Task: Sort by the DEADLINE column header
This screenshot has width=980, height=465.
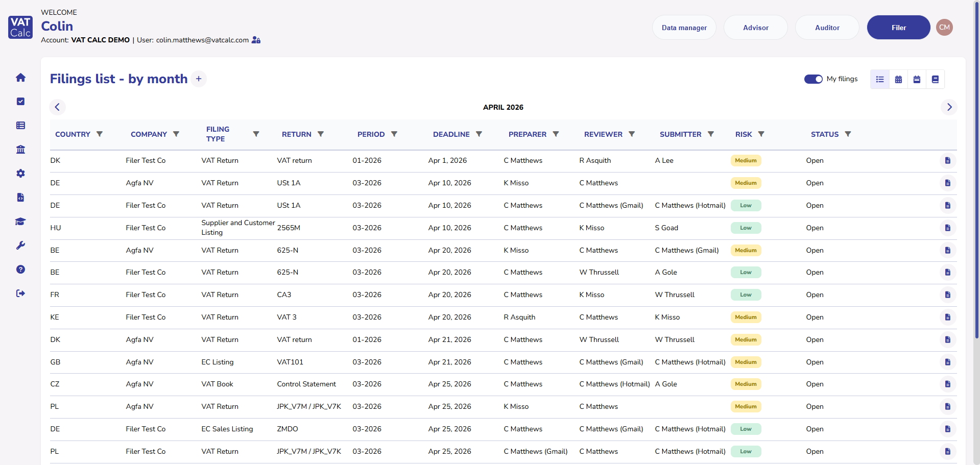Action: [x=451, y=134]
